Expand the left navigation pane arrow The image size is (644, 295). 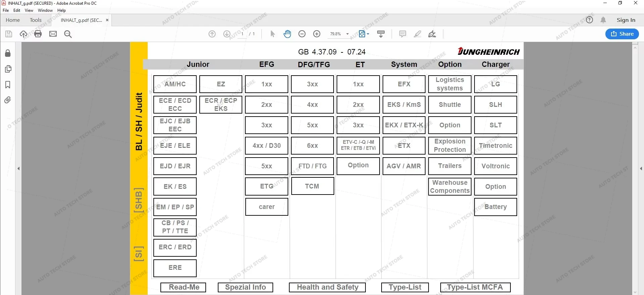(19, 168)
